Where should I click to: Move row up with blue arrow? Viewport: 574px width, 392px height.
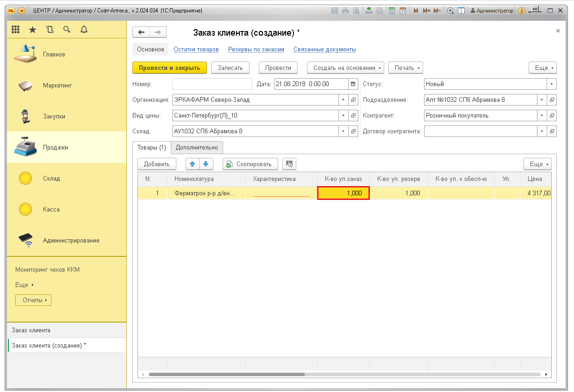tap(193, 164)
